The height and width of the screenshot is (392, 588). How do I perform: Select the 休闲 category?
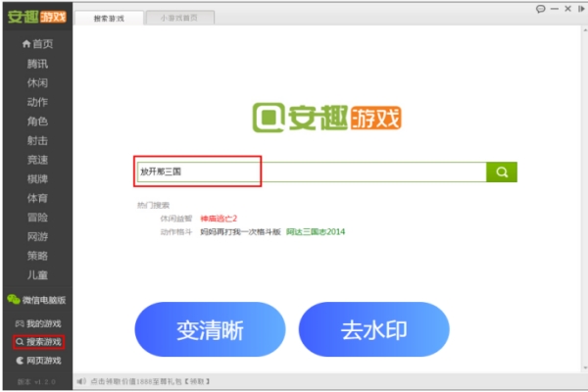coord(37,83)
